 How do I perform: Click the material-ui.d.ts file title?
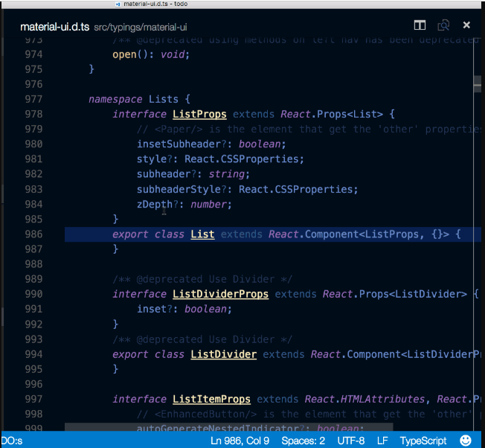tap(55, 27)
